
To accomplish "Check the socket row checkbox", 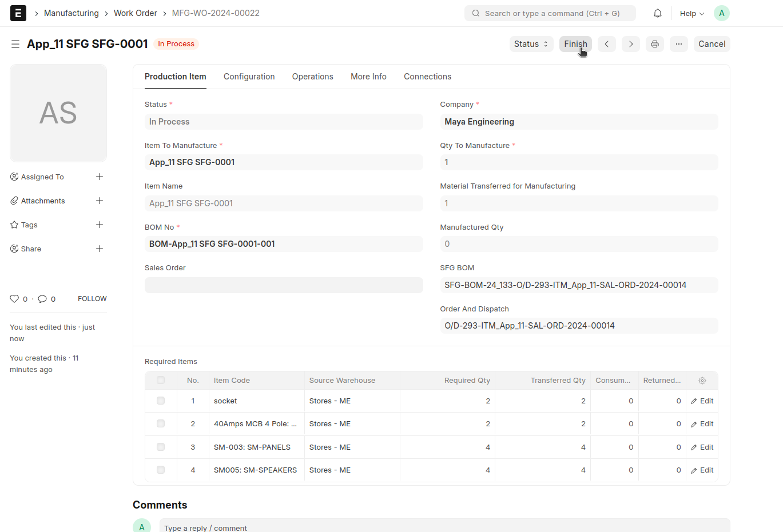I will [x=161, y=401].
